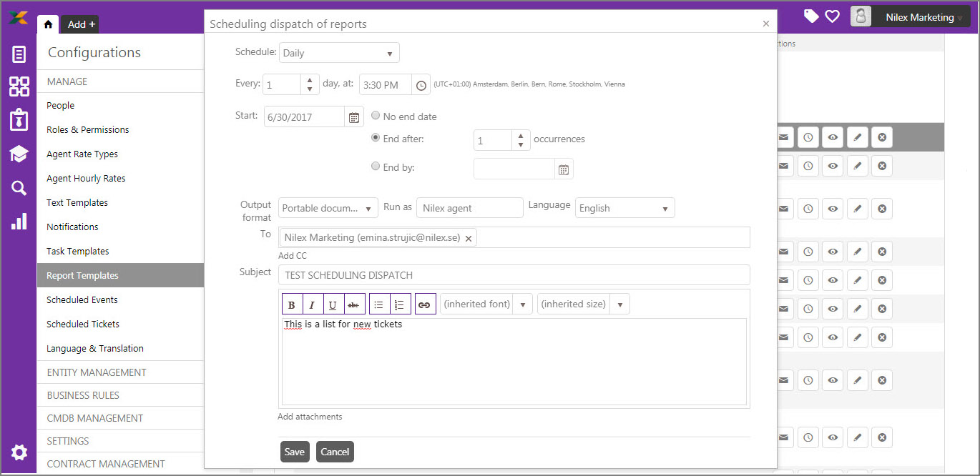Click the Add attachments link
This screenshot has width=980, height=476.
coord(310,417)
